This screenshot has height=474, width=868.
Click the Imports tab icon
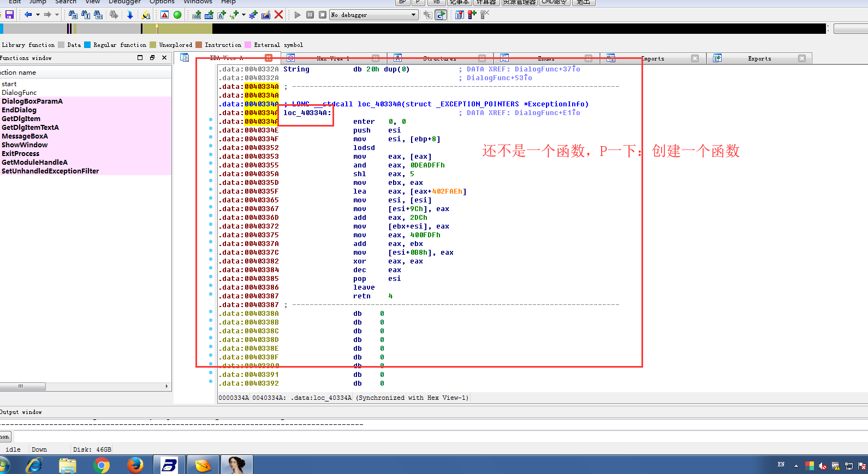(x=611, y=58)
